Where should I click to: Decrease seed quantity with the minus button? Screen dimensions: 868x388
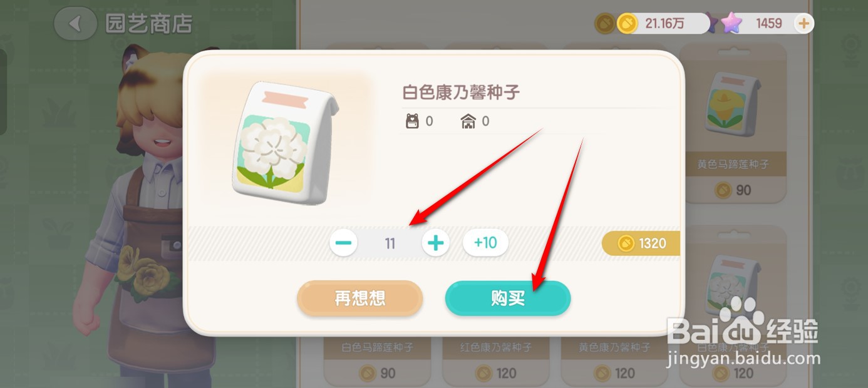coord(344,243)
